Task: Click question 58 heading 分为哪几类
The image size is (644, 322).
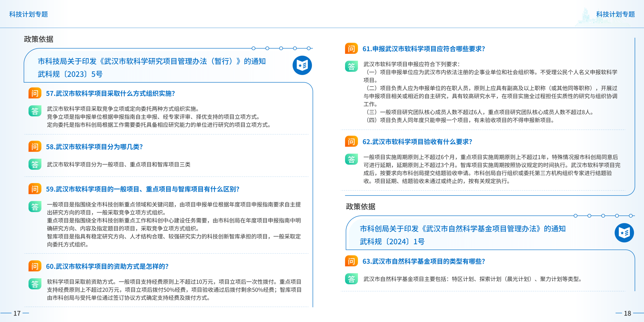Action: click(x=94, y=147)
